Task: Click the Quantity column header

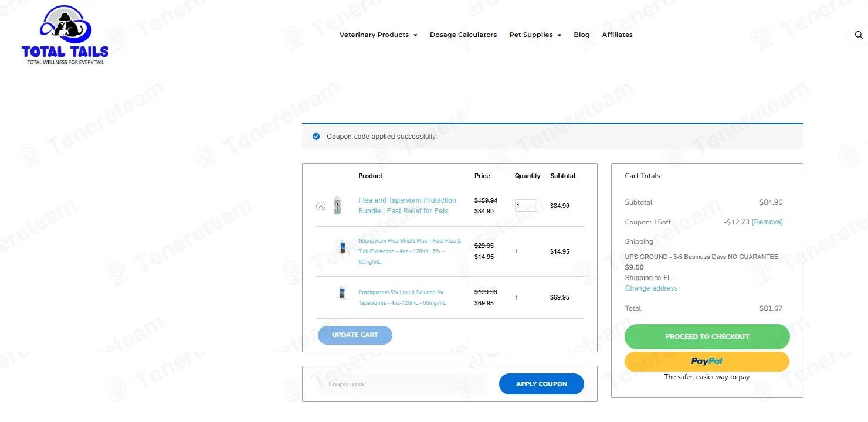Action: (527, 176)
